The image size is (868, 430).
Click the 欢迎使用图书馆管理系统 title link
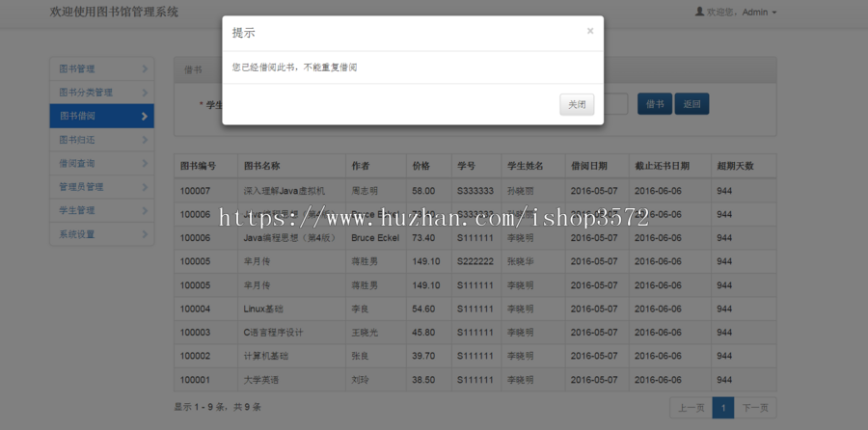(114, 13)
